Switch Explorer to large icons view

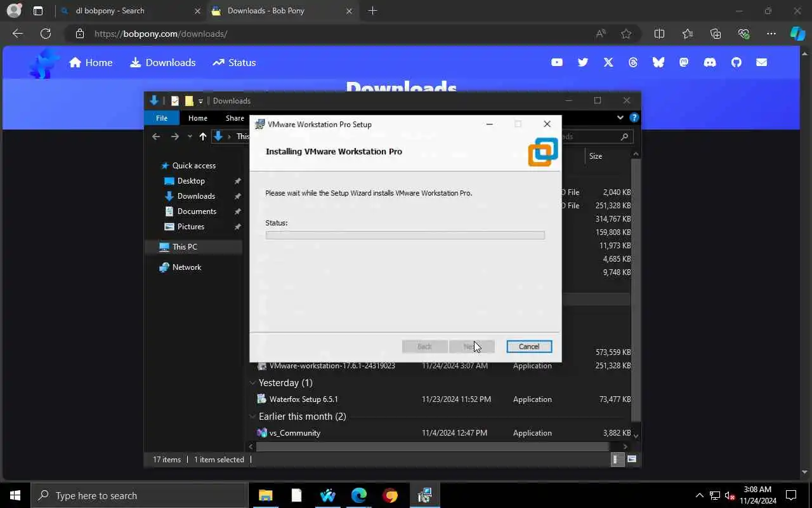pos(632,459)
